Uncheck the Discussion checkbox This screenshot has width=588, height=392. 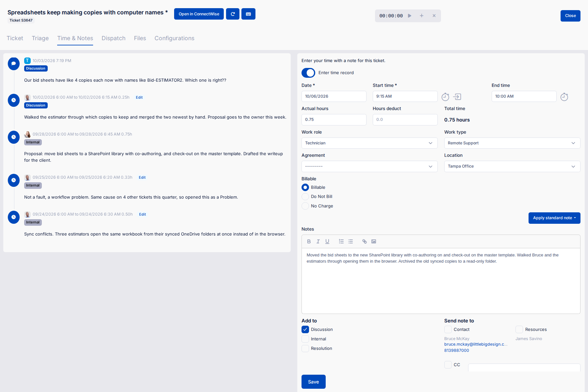pyautogui.click(x=305, y=330)
